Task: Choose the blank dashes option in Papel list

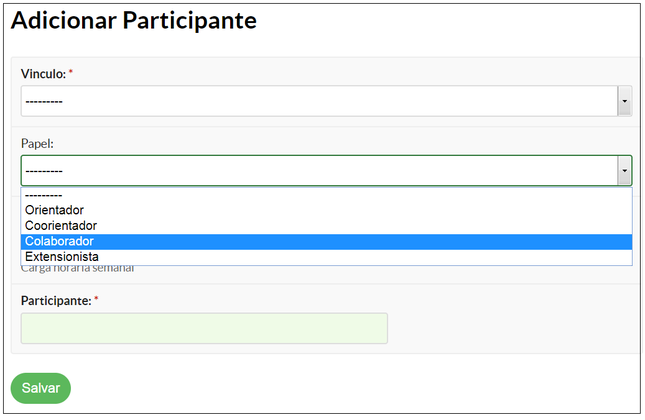Action: 44,195
